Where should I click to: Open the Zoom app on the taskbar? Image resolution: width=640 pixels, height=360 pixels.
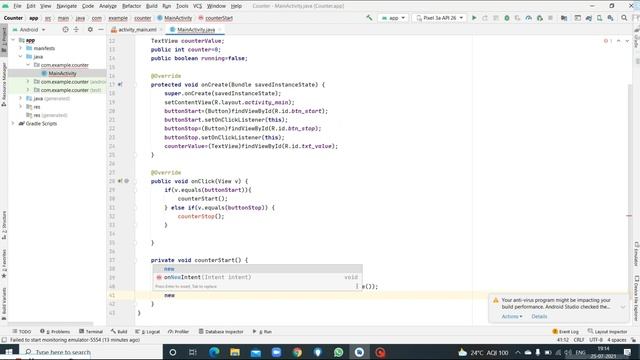276,352
